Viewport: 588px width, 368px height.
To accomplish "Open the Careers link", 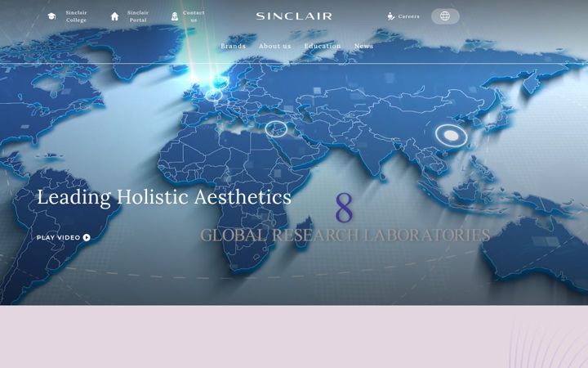I will point(409,16).
